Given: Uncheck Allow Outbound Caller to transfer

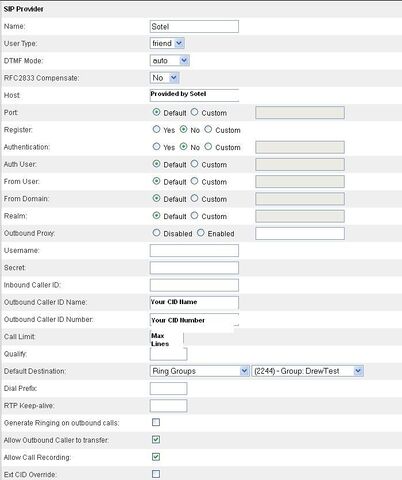Looking at the screenshot, I should [x=156, y=440].
